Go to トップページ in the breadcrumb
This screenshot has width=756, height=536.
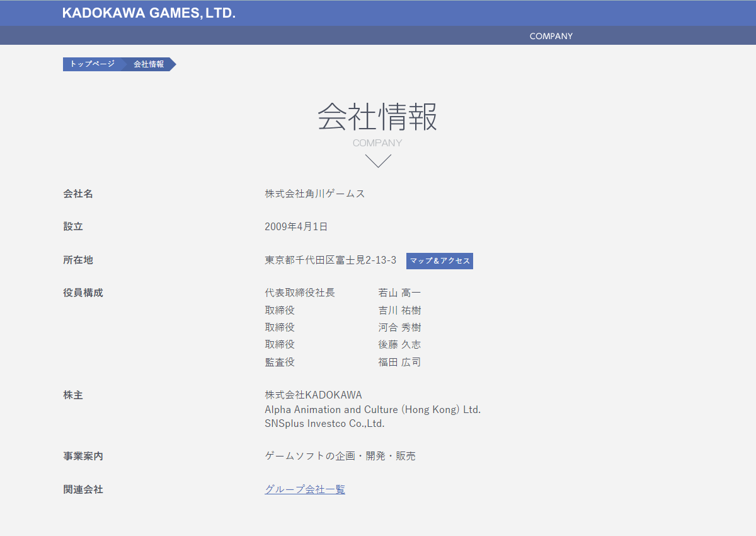pos(92,64)
